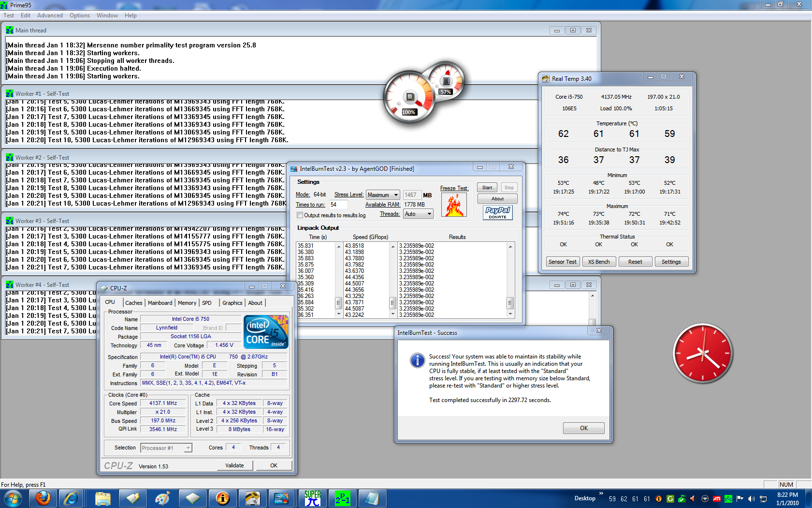Image resolution: width=812 pixels, height=508 pixels.
Task: Switch to SuperPi taskbar icon
Action: (313, 498)
